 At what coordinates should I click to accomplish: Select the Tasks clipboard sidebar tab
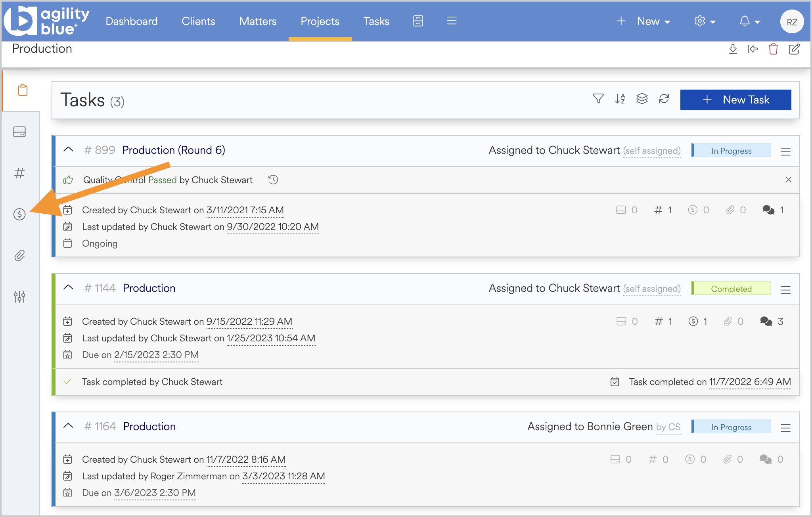pyautogui.click(x=23, y=90)
